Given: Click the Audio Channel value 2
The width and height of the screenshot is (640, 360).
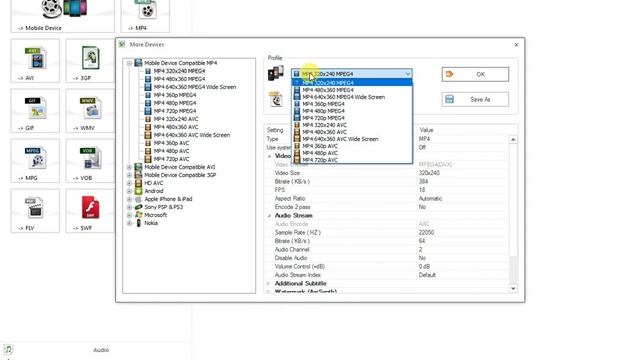Looking at the screenshot, I should click(x=420, y=249).
